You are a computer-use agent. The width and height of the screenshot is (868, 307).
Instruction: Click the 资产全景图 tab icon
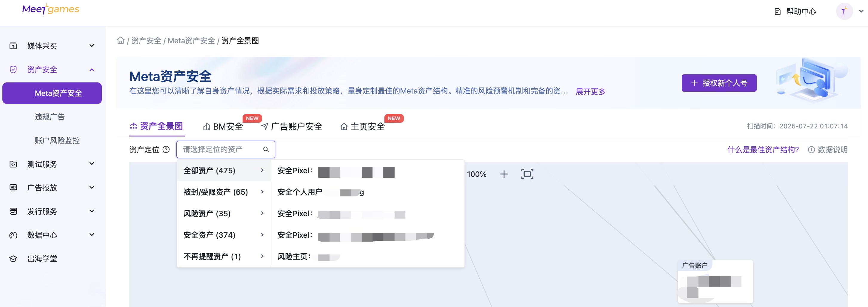pos(133,126)
